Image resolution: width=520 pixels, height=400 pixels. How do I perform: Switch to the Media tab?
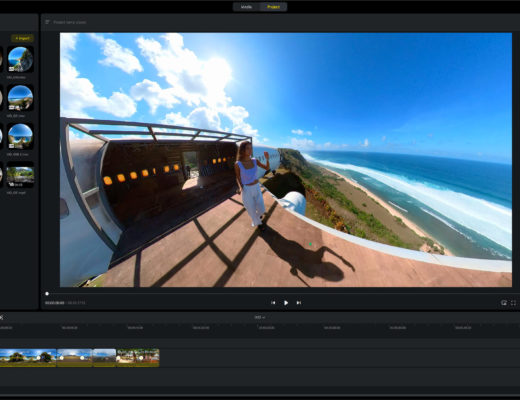pos(246,7)
